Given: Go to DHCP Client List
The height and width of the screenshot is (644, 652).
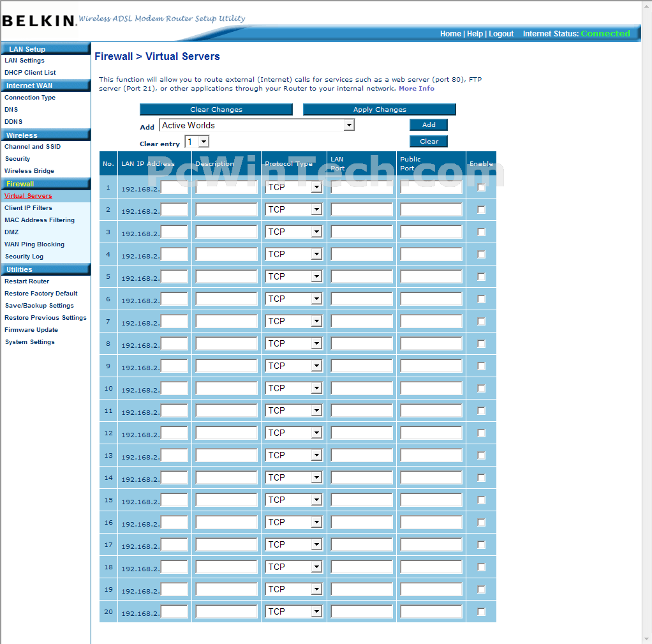Looking at the screenshot, I should pyautogui.click(x=30, y=73).
